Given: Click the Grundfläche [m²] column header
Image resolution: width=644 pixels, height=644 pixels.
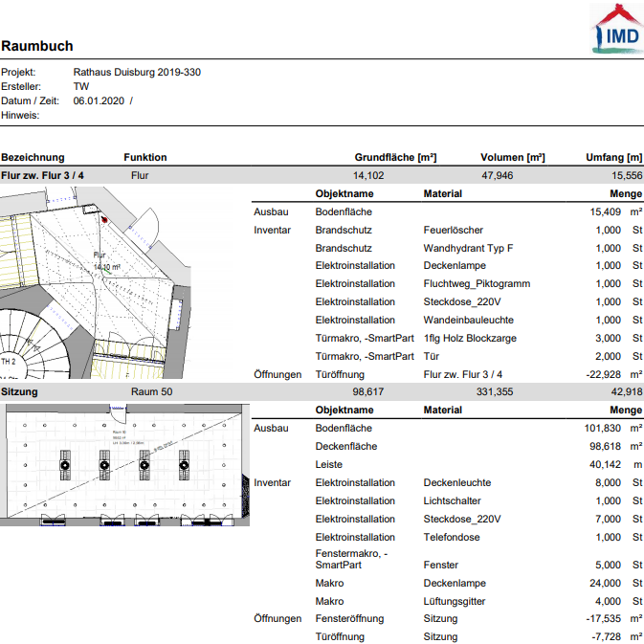Looking at the screenshot, I should tap(395, 157).
